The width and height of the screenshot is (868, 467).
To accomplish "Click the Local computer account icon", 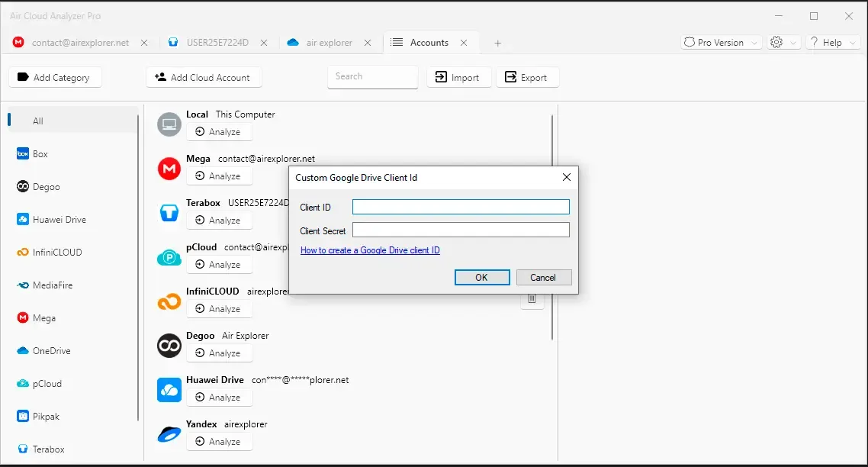I will (x=169, y=124).
